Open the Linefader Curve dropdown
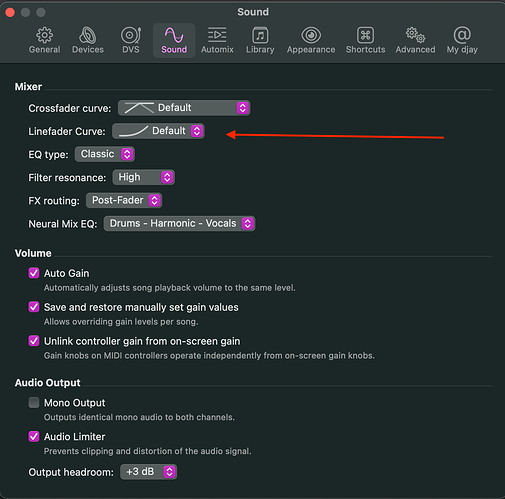Image resolution: width=505 pixels, height=499 pixels. click(158, 131)
